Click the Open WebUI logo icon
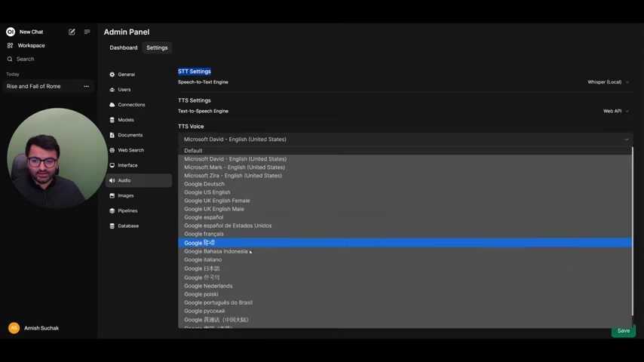The height and width of the screenshot is (362, 644). (x=11, y=32)
